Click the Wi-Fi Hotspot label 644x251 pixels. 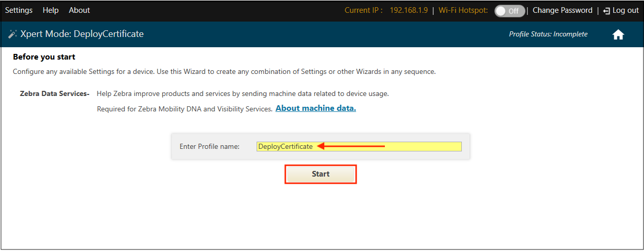(x=463, y=10)
